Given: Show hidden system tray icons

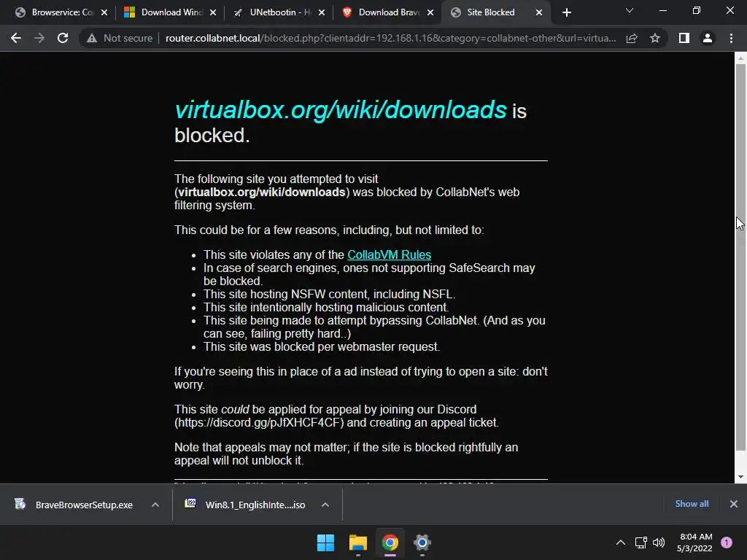Looking at the screenshot, I should pyautogui.click(x=621, y=542).
